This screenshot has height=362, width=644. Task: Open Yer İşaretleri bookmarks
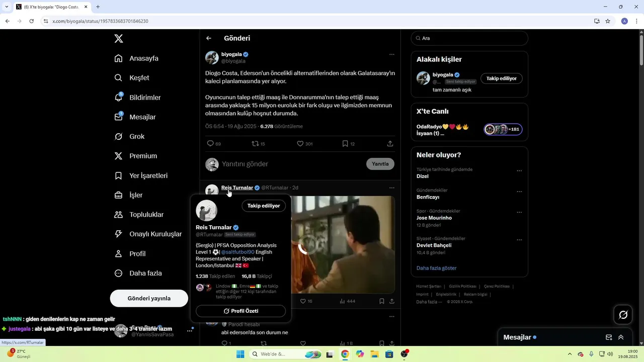pyautogui.click(x=141, y=175)
